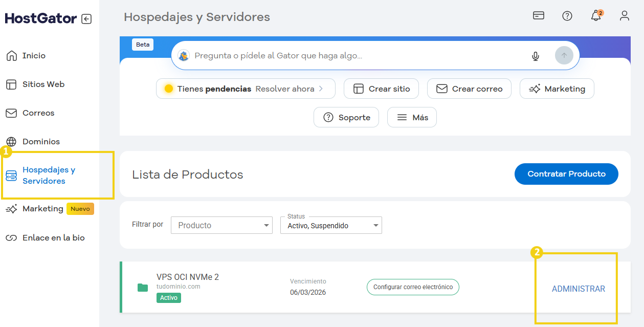Expand the Más options menu
The image size is (644, 327).
(x=412, y=117)
